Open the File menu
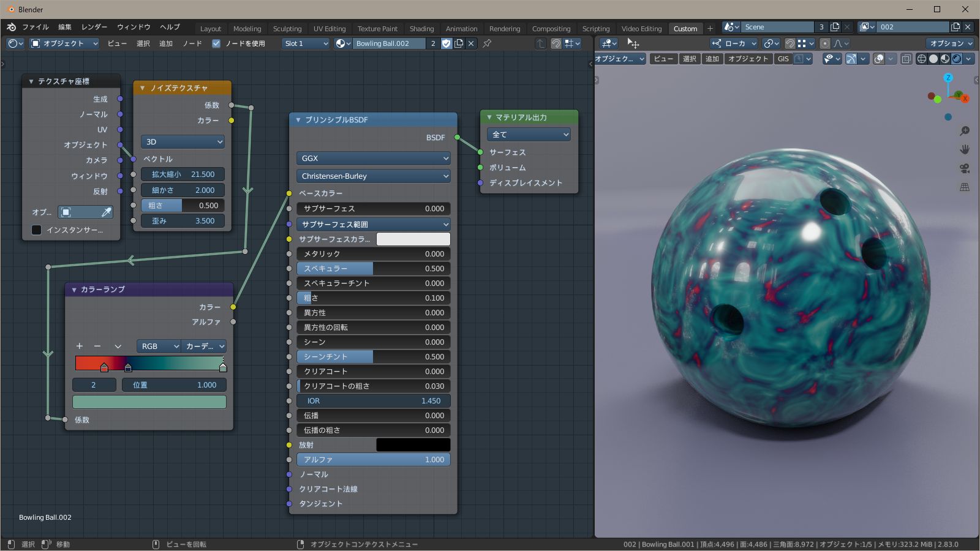 36,27
